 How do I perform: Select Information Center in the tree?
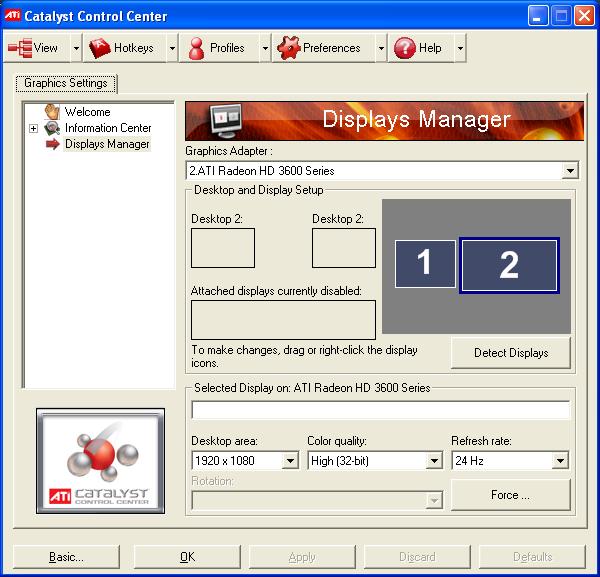pyautogui.click(x=107, y=128)
